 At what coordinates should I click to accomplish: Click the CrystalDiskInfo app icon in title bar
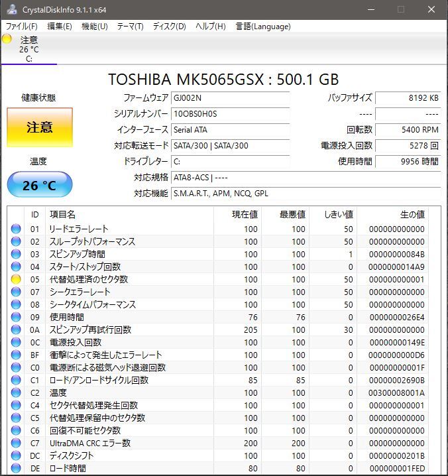pos(12,9)
